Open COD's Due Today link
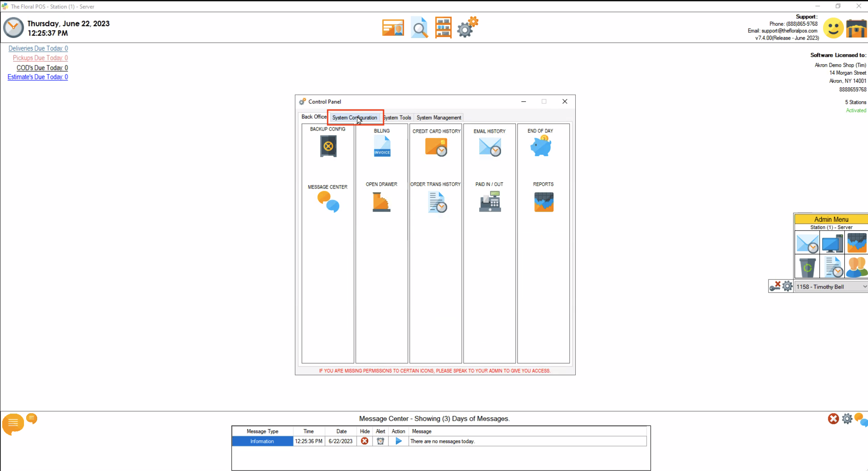The width and height of the screenshot is (868, 471). pyautogui.click(x=42, y=68)
